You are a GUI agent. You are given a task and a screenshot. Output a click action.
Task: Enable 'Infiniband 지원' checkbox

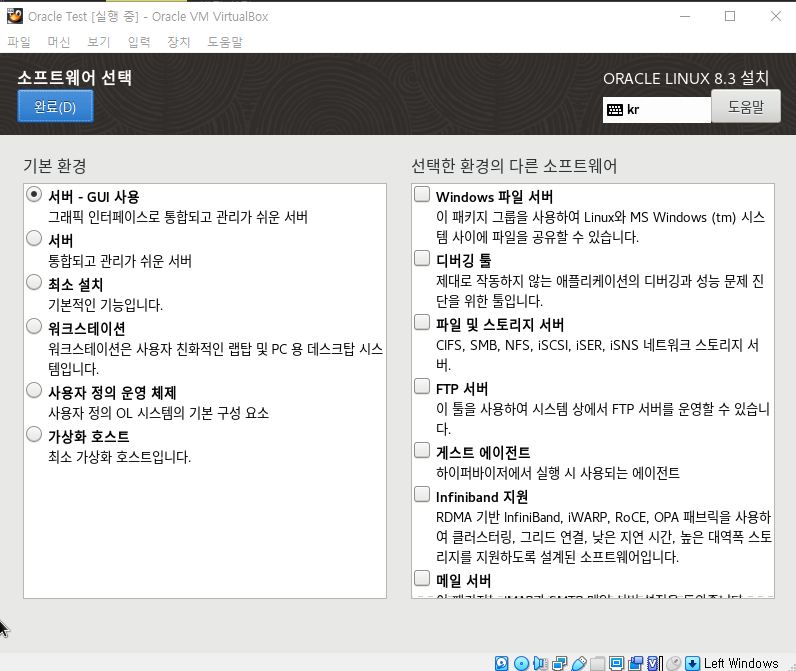click(422, 494)
